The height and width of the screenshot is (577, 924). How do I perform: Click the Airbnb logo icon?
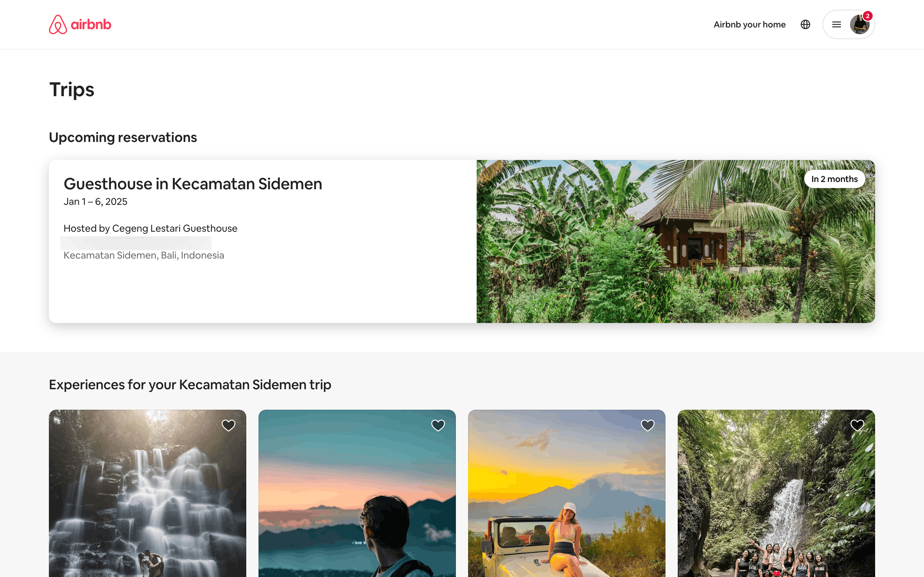click(x=58, y=24)
